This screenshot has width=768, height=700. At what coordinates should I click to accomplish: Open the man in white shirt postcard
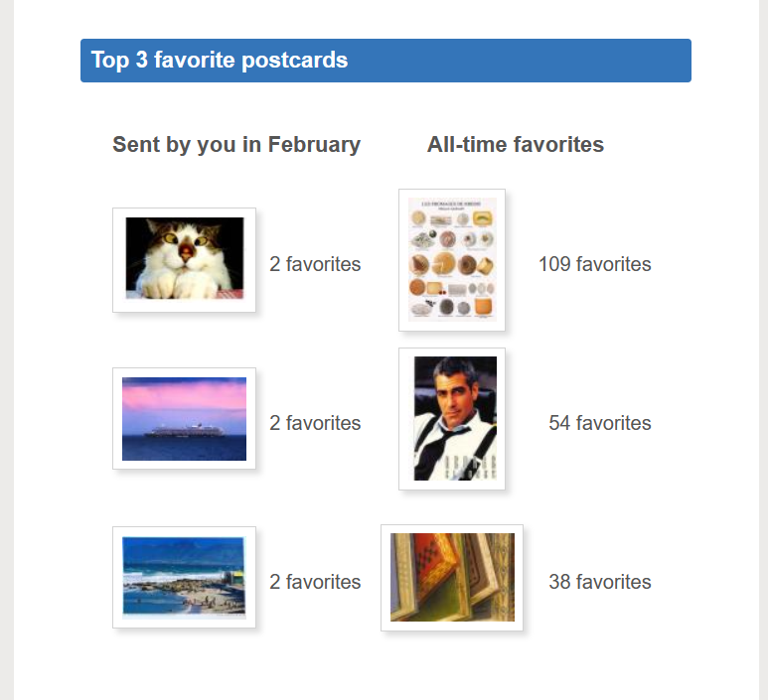click(452, 418)
